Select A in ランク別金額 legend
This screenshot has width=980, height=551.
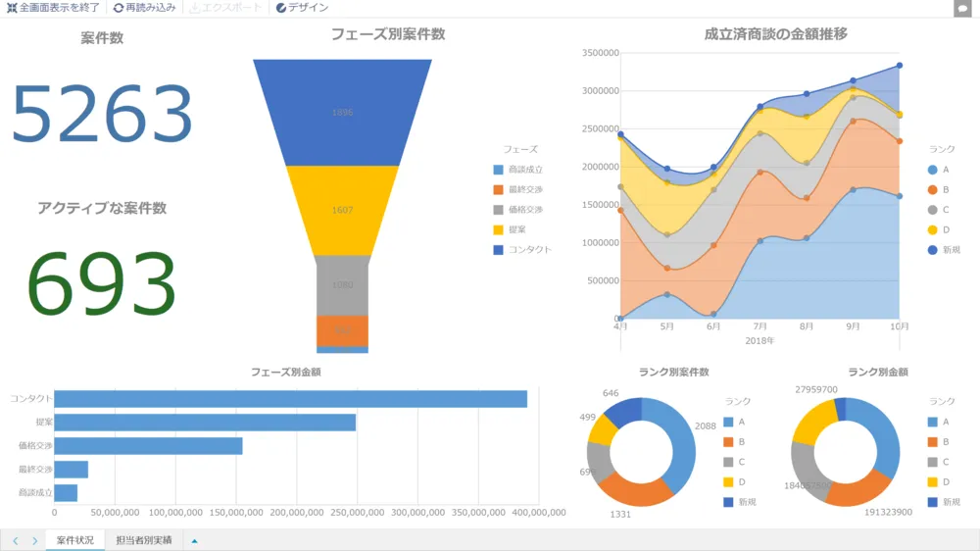939,423
